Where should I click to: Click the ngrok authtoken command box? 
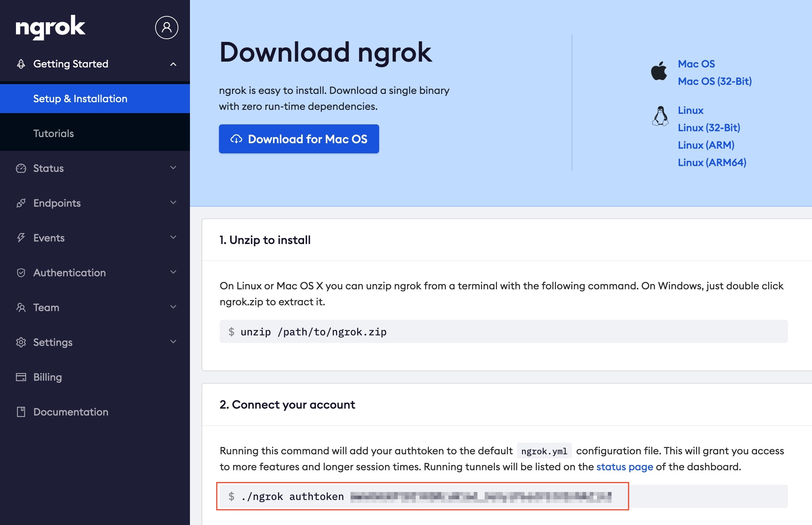click(x=422, y=496)
